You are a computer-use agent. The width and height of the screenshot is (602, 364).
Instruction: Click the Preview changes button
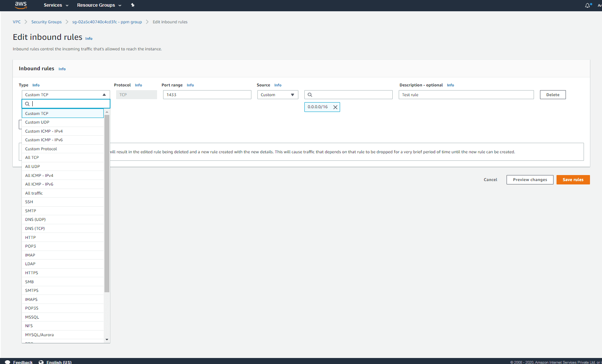click(529, 180)
